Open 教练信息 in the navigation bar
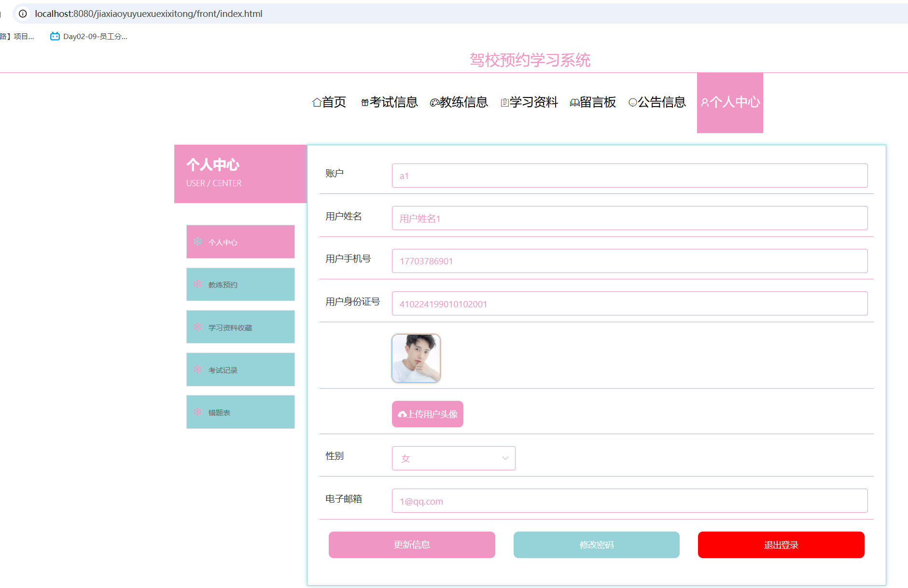Image resolution: width=908 pixels, height=588 pixels. tap(459, 102)
